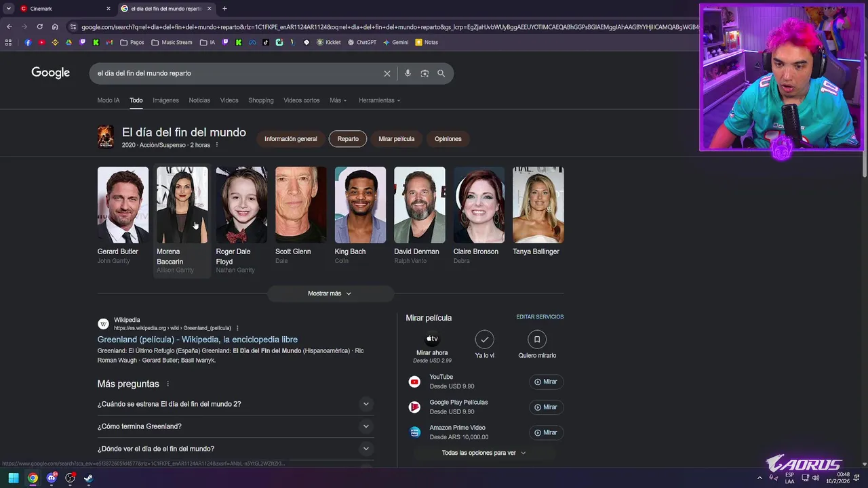The width and height of the screenshot is (868, 488).
Task: Open the Facebook bookmark
Action: (28, 42)
